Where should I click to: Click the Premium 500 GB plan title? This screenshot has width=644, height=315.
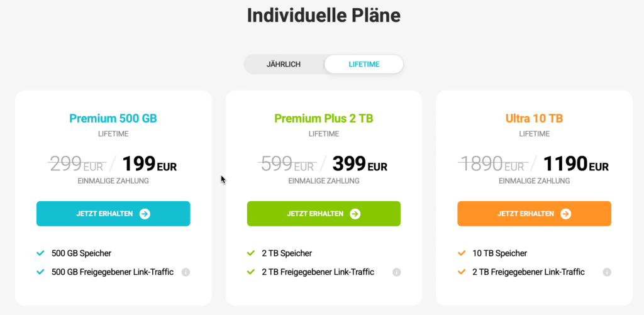[113, 118]
